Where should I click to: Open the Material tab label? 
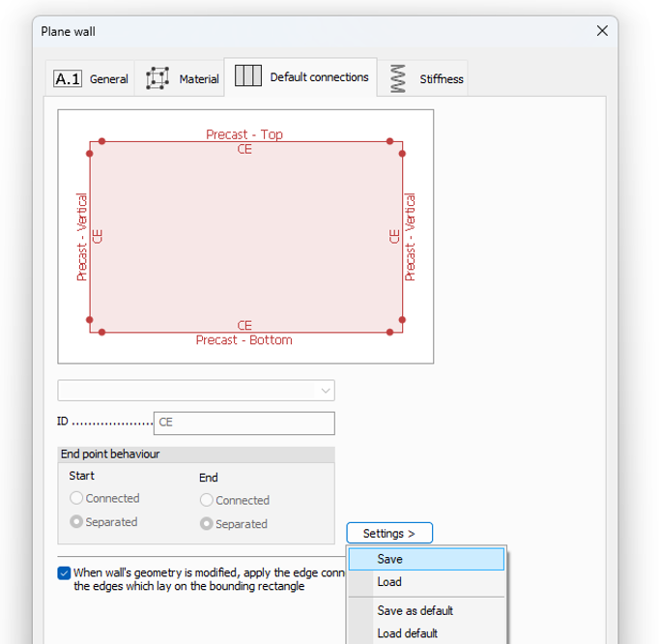199,79
